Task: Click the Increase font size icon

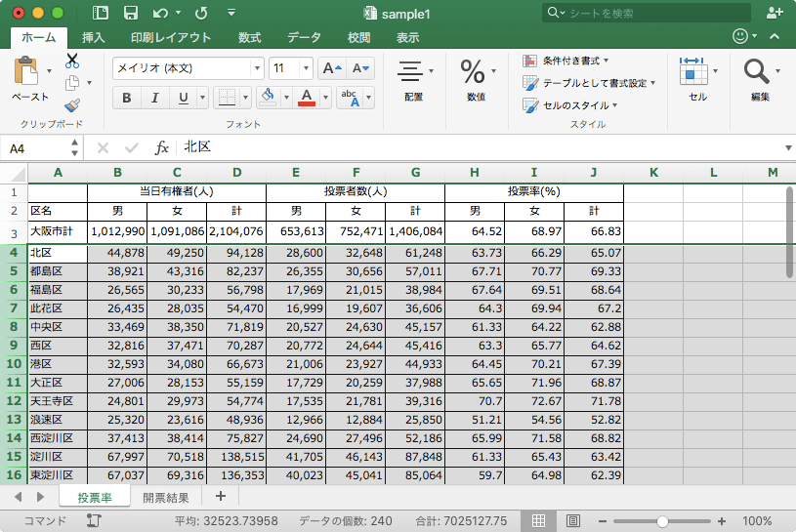Action: [332, 68]
